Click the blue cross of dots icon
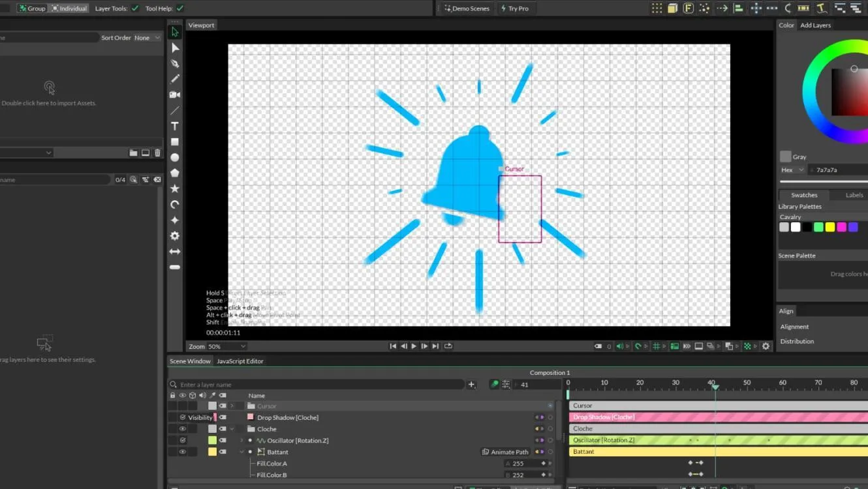This screenshot has width=868, height=489. tap(756, 8)
